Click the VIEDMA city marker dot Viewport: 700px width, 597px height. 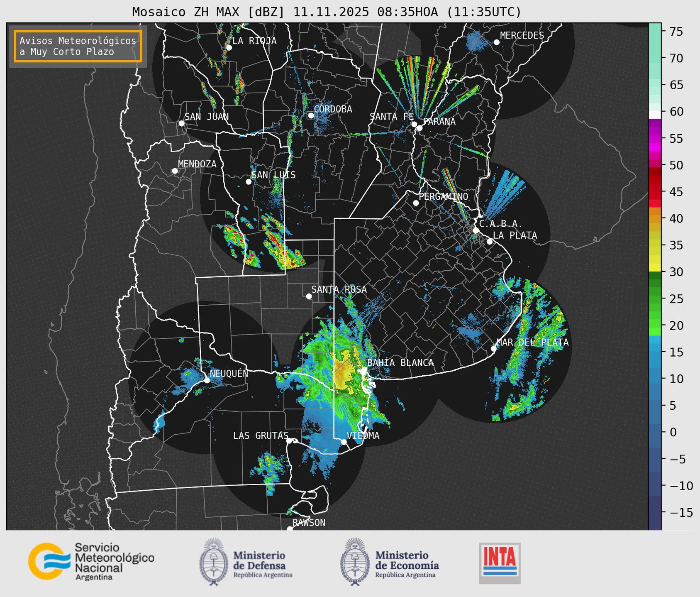point(344,442)
